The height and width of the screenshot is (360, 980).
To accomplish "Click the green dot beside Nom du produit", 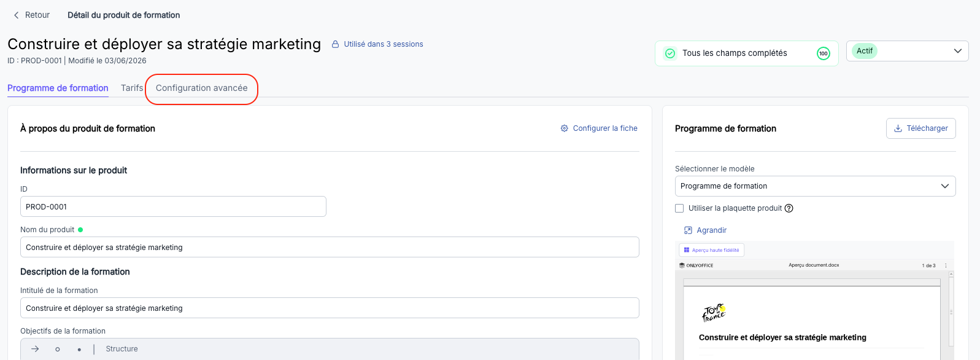I will [80, 230].
